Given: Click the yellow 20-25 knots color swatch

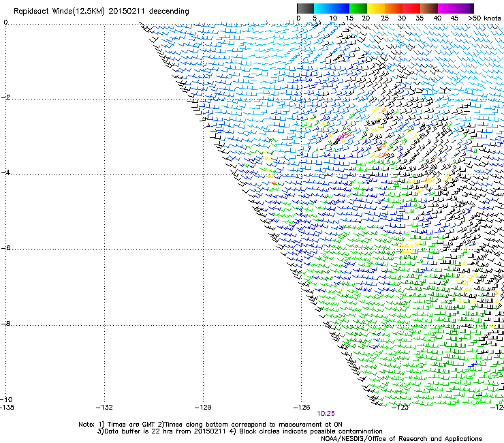Looking at the screenshot, I should pos(376,8).
